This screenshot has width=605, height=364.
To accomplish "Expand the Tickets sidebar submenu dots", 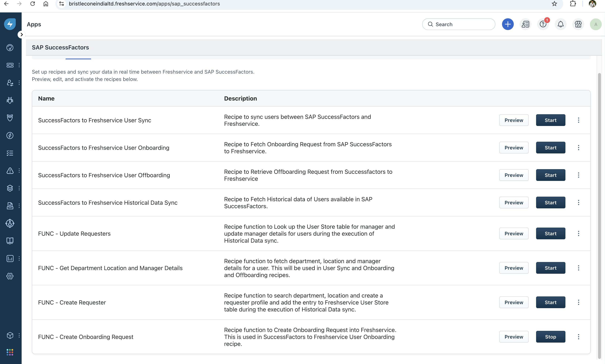I will (x=19, y=65).
